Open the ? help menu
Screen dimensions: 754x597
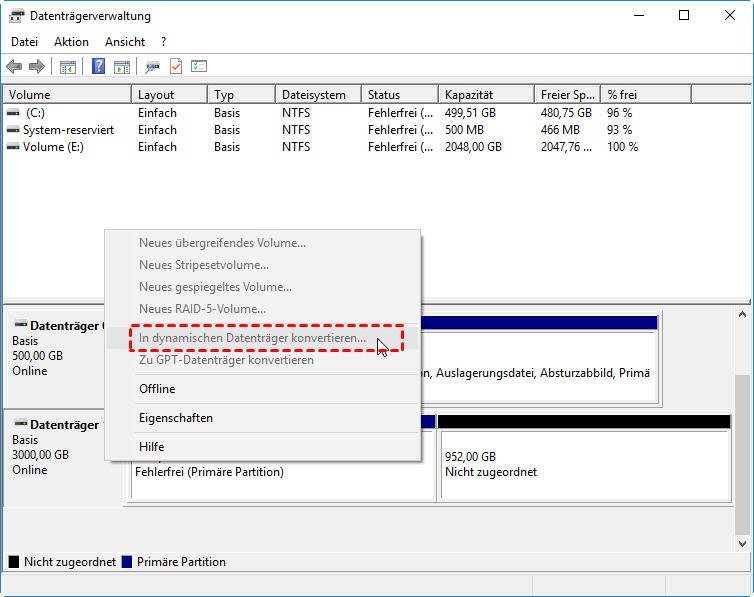pos(163,42)
